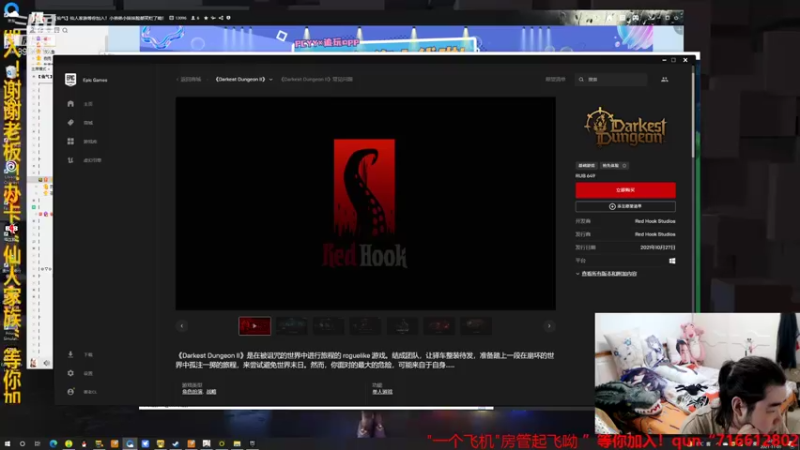Click the Add to Wishlist button
800x450 pixels.
point(626,206)
